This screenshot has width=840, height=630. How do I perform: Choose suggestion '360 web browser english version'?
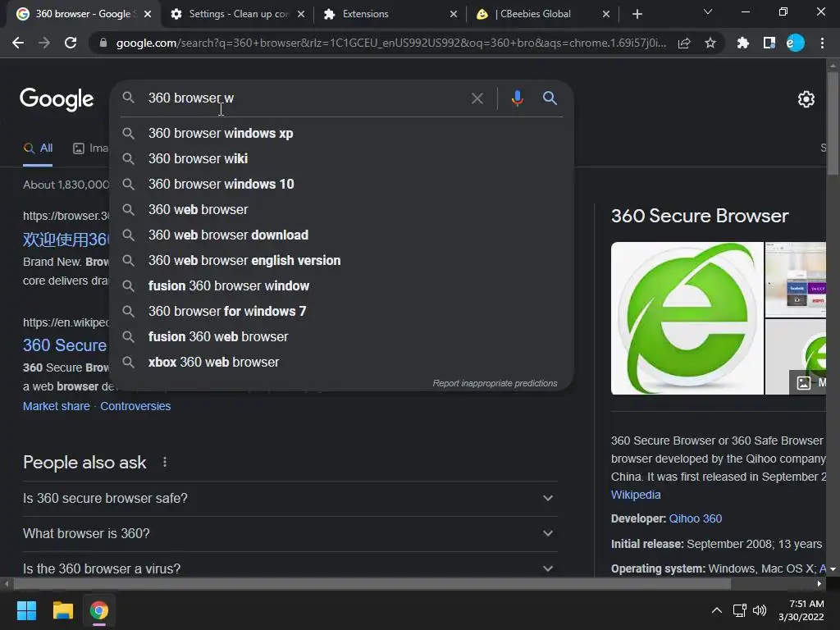pyautogui.click(x=342, y=260)
